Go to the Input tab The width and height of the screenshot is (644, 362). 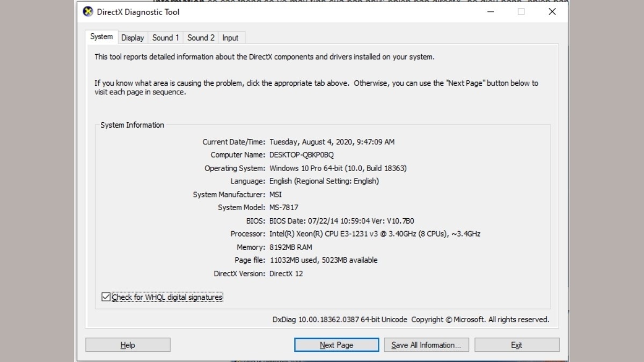230,38
